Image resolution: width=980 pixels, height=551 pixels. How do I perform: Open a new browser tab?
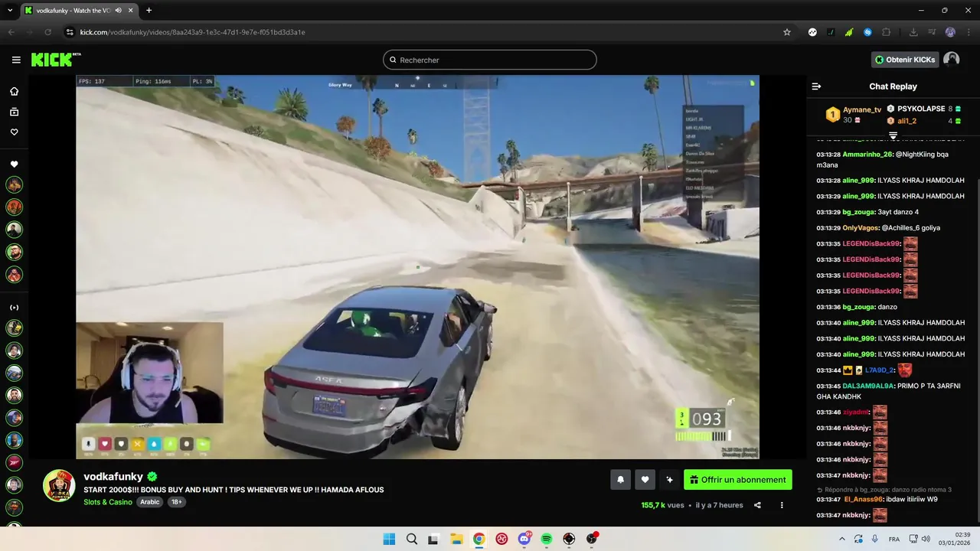[149, 10]
